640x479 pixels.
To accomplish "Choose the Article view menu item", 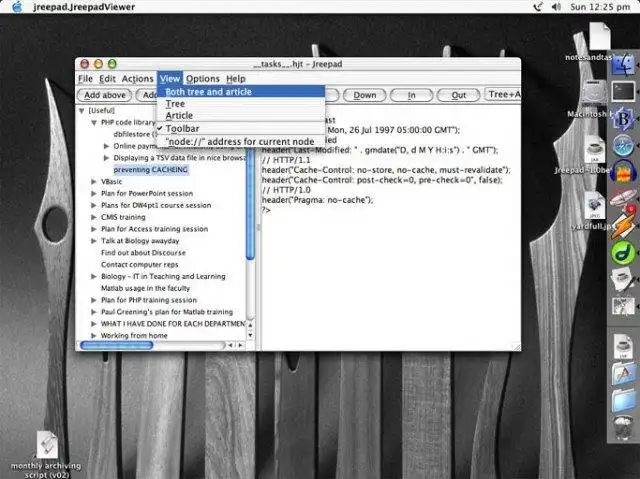I will (x=241, y=115).
